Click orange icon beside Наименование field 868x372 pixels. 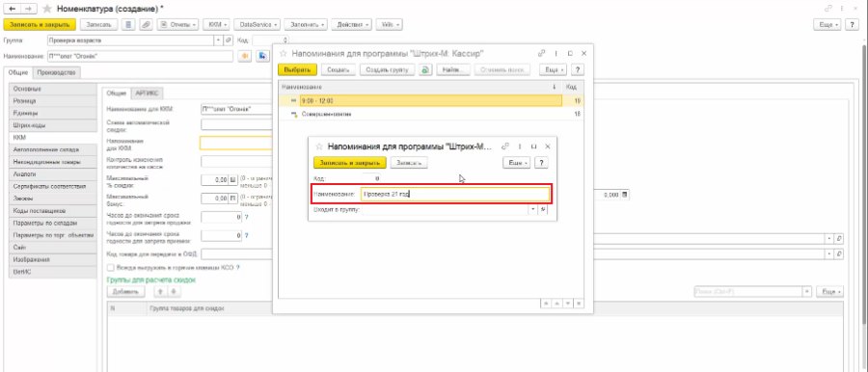(x=244, y=57)
